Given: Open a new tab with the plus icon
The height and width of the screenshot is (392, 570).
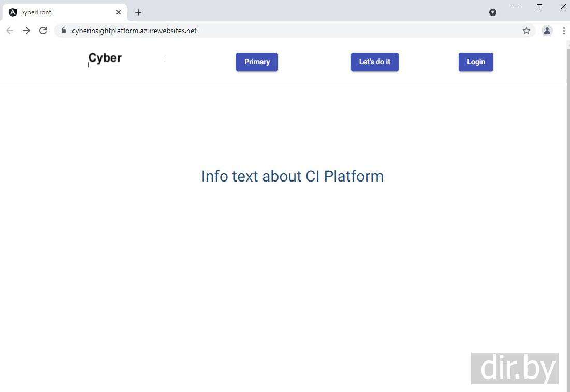Looking at the screenshot, I should [x=138, y=12].
